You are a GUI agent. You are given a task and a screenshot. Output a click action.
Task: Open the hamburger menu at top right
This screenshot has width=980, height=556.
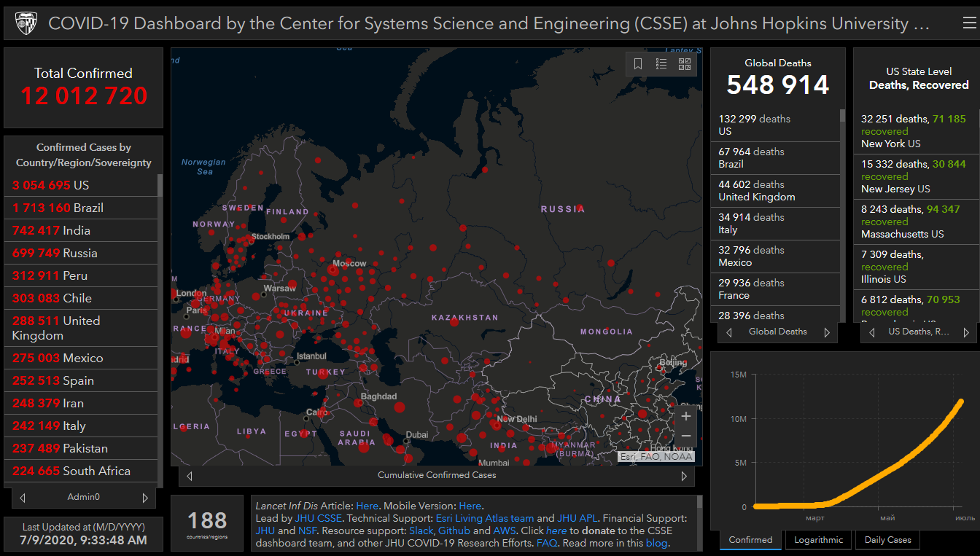969,23
